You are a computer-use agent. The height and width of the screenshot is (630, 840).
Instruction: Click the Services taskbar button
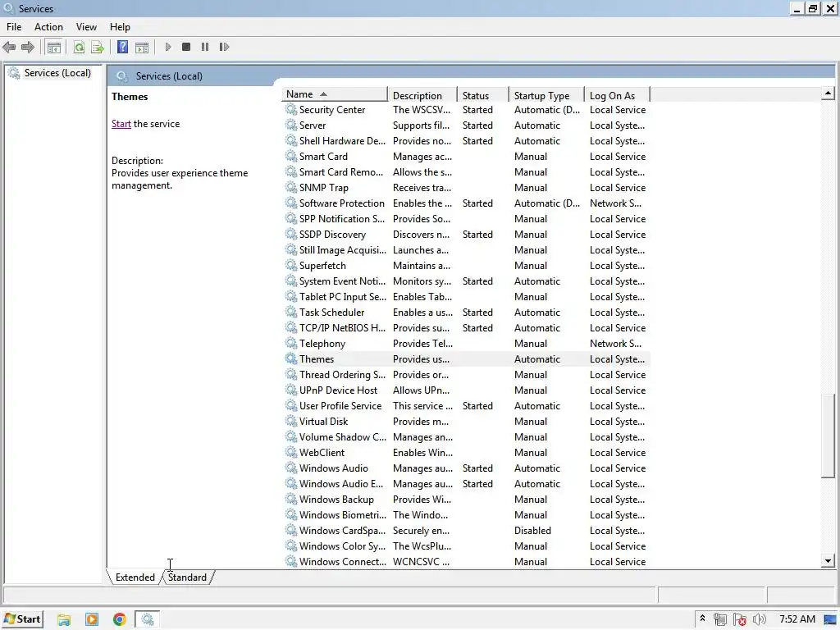click(147, 620)
